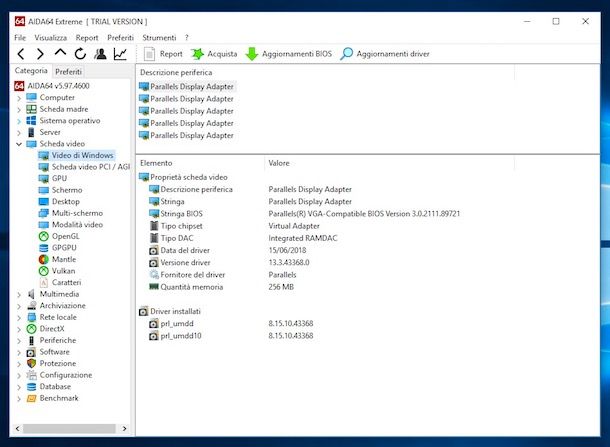The height and width of the screenshot is (447, 610).
Task: Select the Vulkan tree item
Action: pos(57,271)
